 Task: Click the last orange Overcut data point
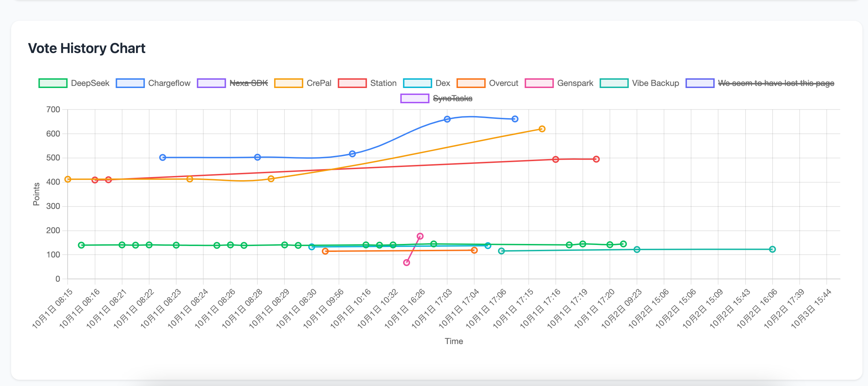474,250
